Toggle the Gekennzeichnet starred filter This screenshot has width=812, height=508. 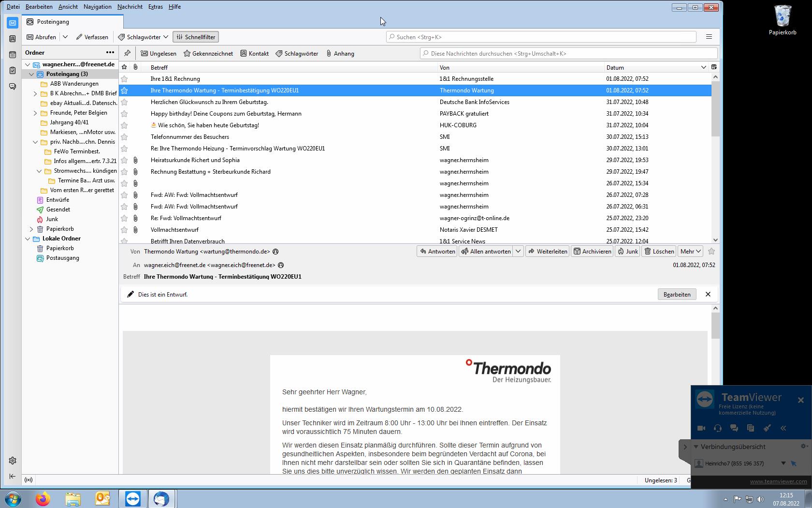208,54
